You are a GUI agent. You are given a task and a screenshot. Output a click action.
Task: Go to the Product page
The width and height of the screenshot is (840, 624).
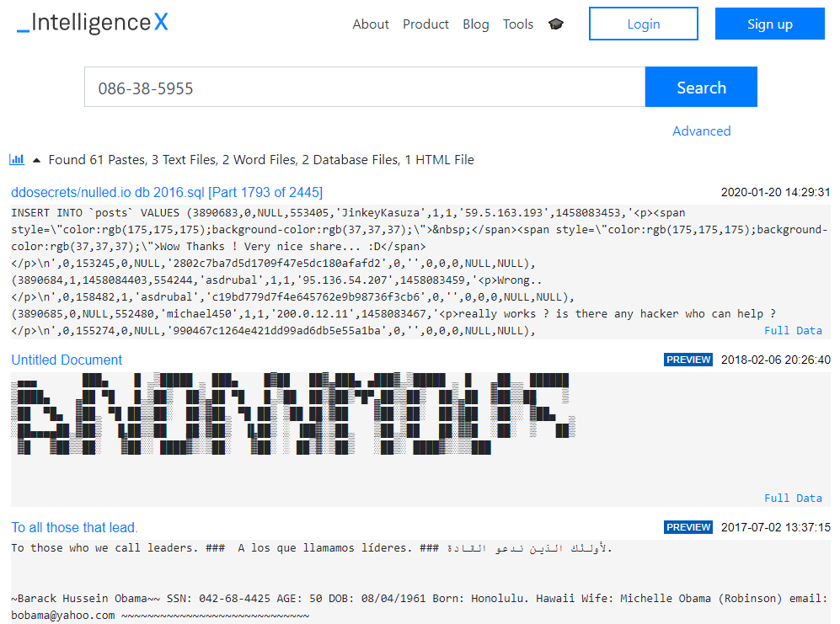425,24
